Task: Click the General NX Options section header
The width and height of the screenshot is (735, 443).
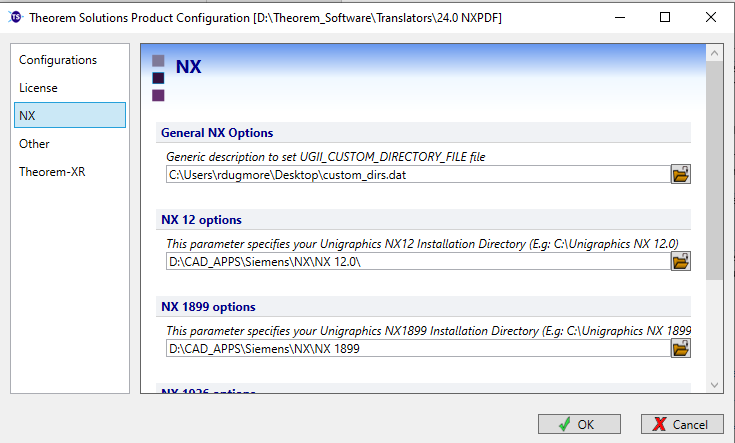Action: point(423,133)
